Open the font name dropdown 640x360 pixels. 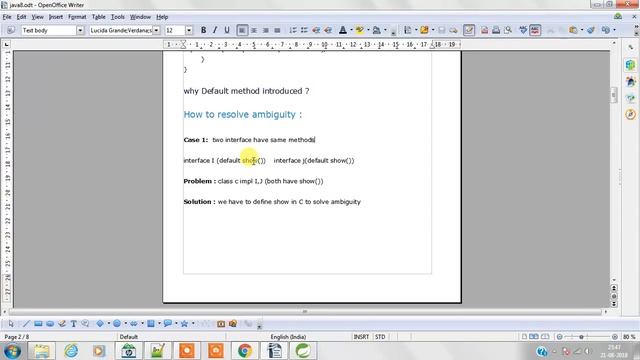[156, 30]
